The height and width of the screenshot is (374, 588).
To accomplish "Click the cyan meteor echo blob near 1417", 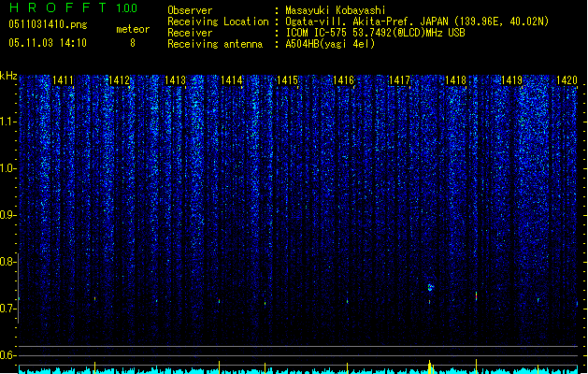I will pos(431,287).
